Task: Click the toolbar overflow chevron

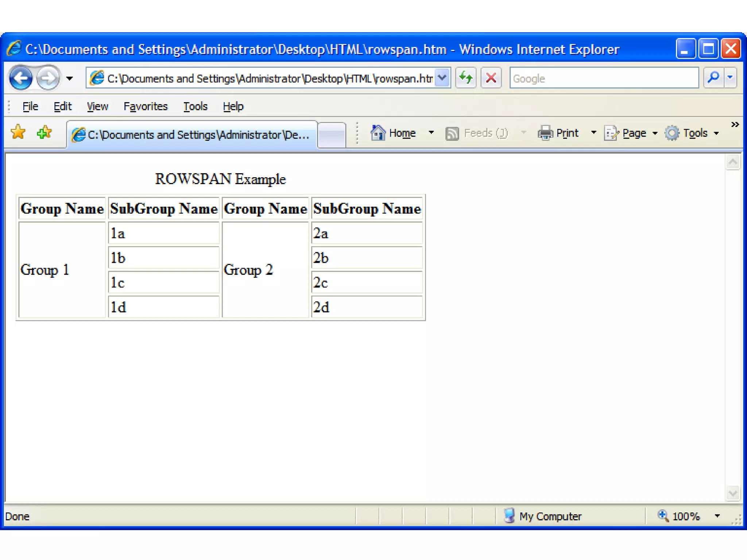Action: (735, 125)
